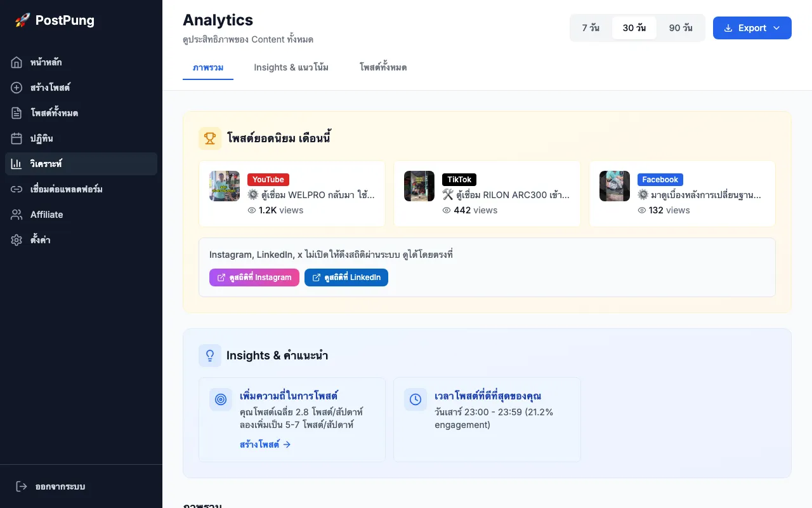
Task: Open the ปฏิทิน calendar icon
Action: (x=16, y=138)
